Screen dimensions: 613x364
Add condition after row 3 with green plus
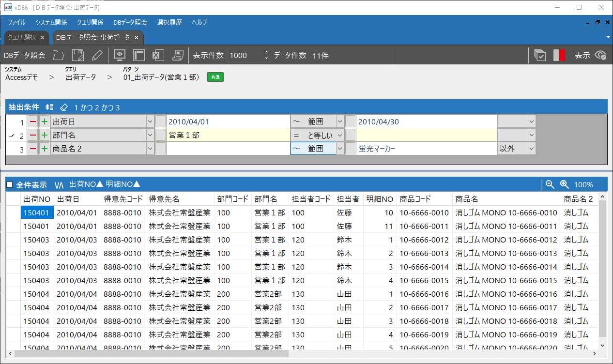click(45, 149)
